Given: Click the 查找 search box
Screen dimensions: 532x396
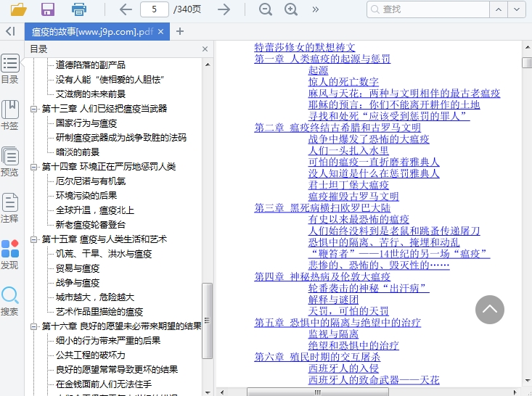Looking at the screenshot, I should pyautogui.click(x=428, y=9).
